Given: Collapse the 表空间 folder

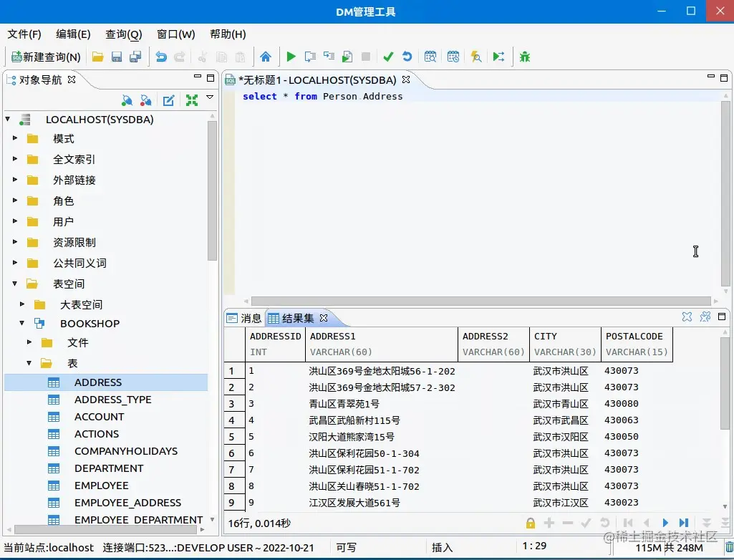Looking at the screenshot, I should pyautogui.click(x=15, y=284).
